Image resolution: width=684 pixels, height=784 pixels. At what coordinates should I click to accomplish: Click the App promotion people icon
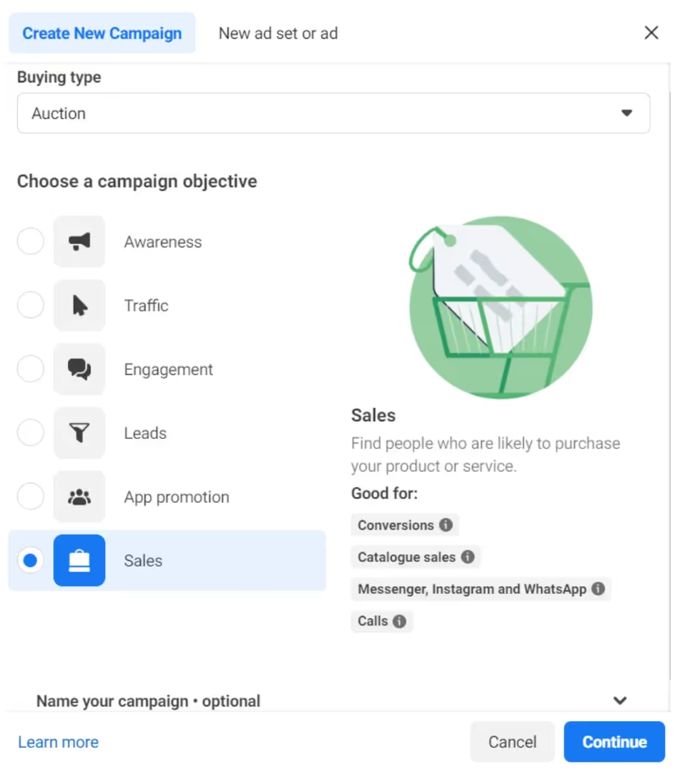(79, 497)
